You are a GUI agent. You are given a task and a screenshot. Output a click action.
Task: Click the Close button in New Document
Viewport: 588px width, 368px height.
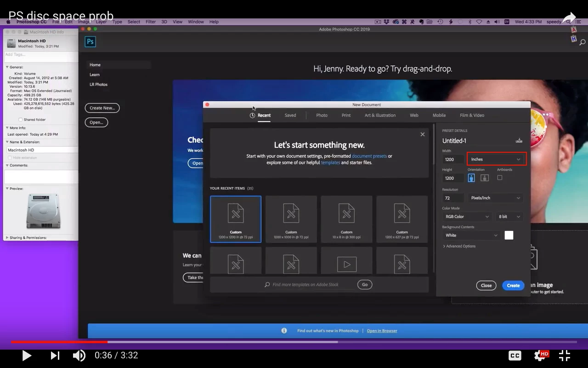click(x=486, y=285)
